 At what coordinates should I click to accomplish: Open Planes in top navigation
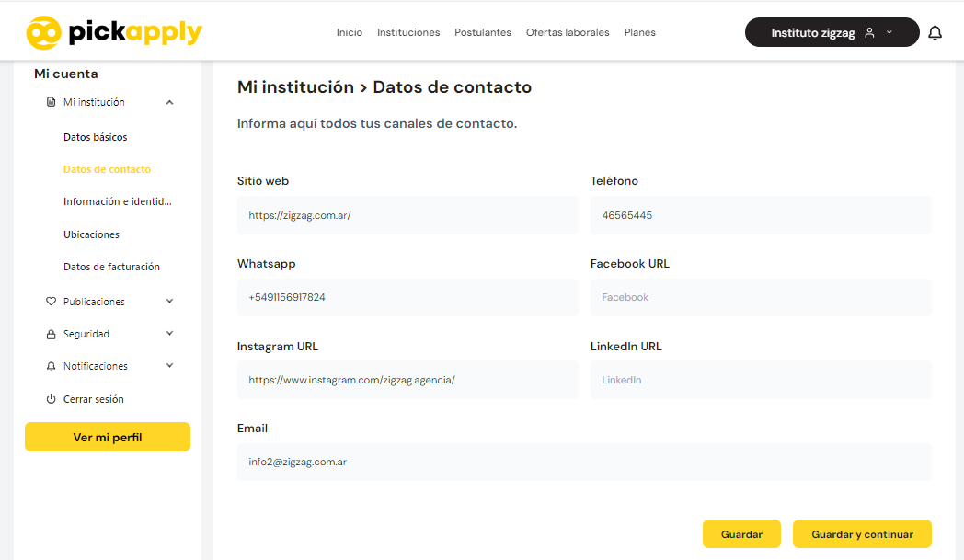click(640, 32)
